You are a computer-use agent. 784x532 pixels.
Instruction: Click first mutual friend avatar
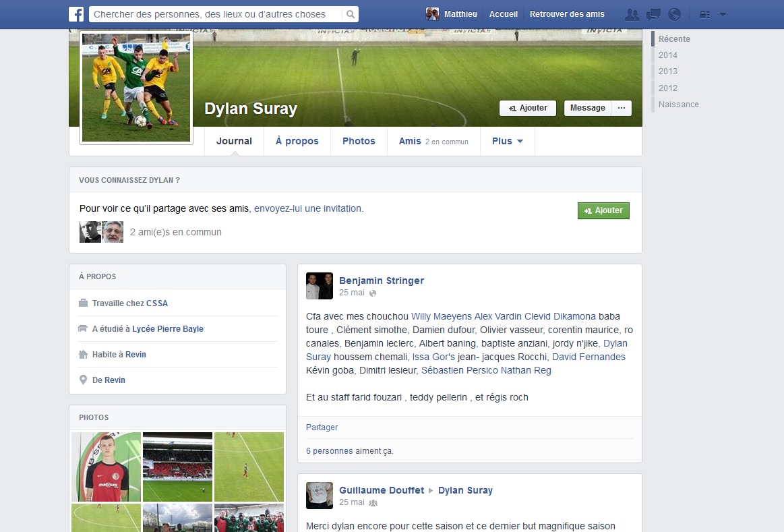point(90,232)
